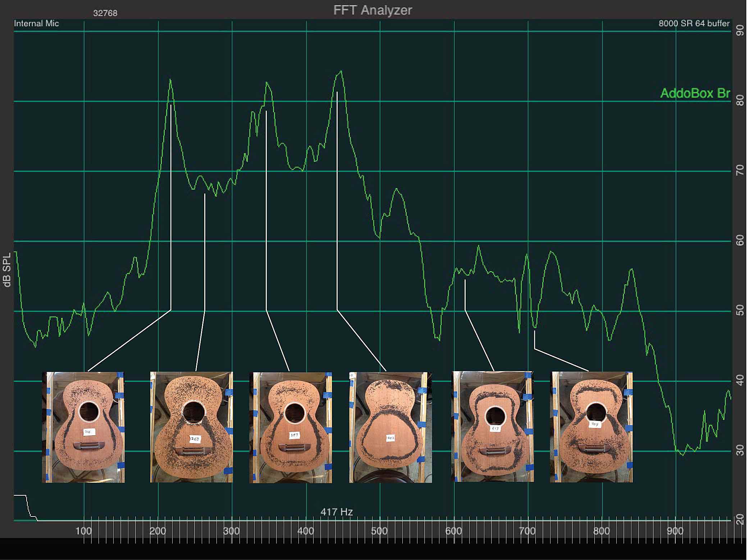Screen dimensions: 749x560
Task: Click the 'Internal Mic' input source label
Action: coord(36,24)
